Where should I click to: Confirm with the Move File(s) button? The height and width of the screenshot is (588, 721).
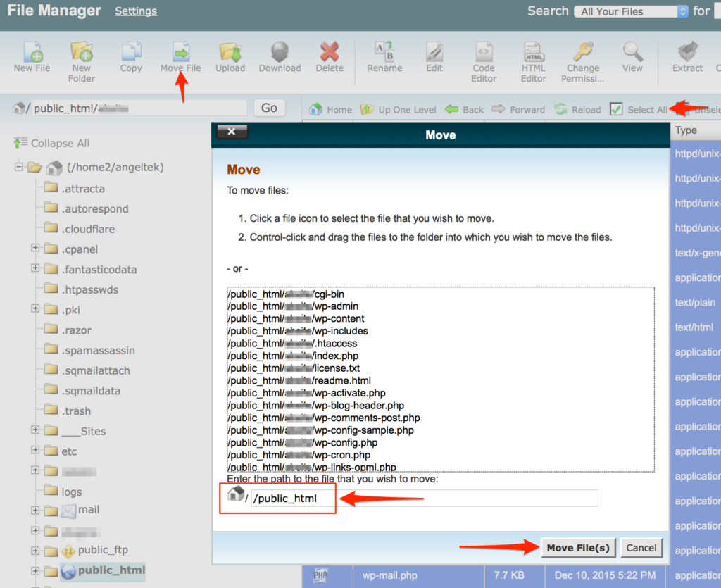[x=577, y=547]
